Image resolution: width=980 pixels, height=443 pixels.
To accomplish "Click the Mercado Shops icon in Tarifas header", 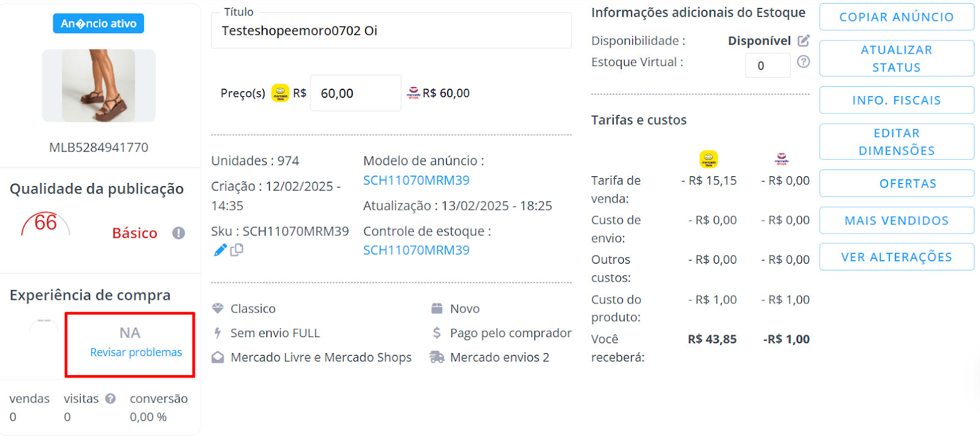I will point(782,160).
